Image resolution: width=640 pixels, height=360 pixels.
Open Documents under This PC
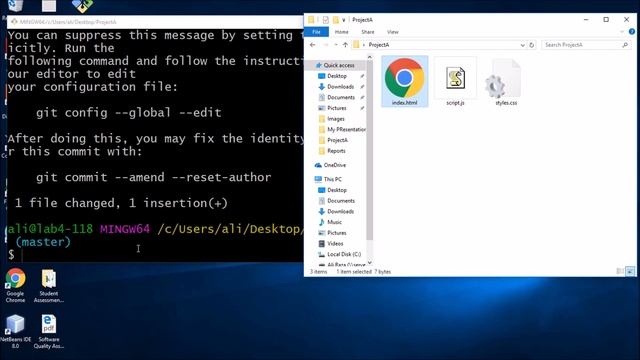[x=340, y=200]
